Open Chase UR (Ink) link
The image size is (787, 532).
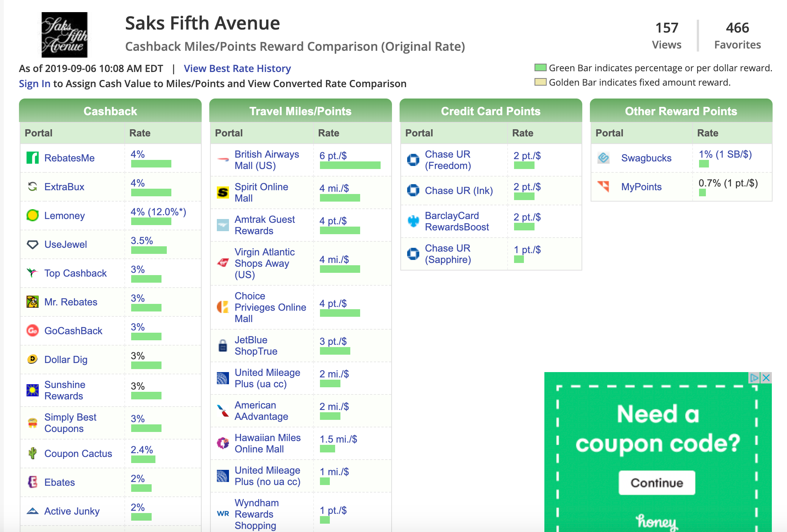(x=459, y=191)
